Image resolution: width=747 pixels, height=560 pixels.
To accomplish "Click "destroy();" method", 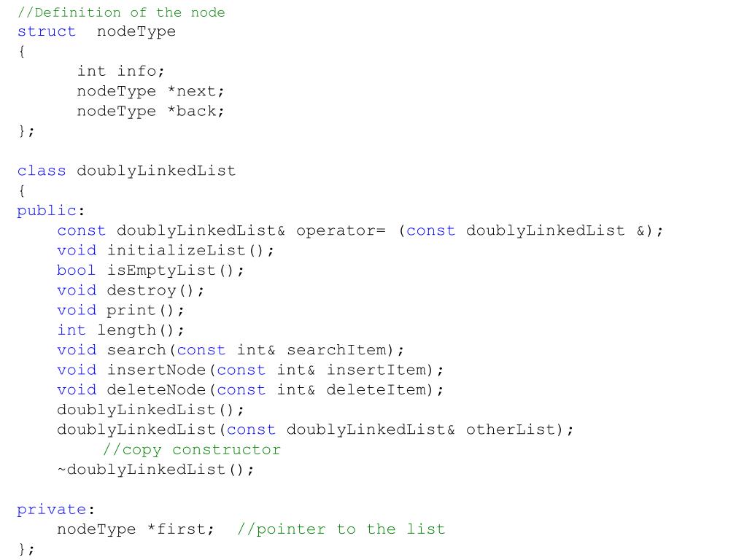I will point(156,292).
